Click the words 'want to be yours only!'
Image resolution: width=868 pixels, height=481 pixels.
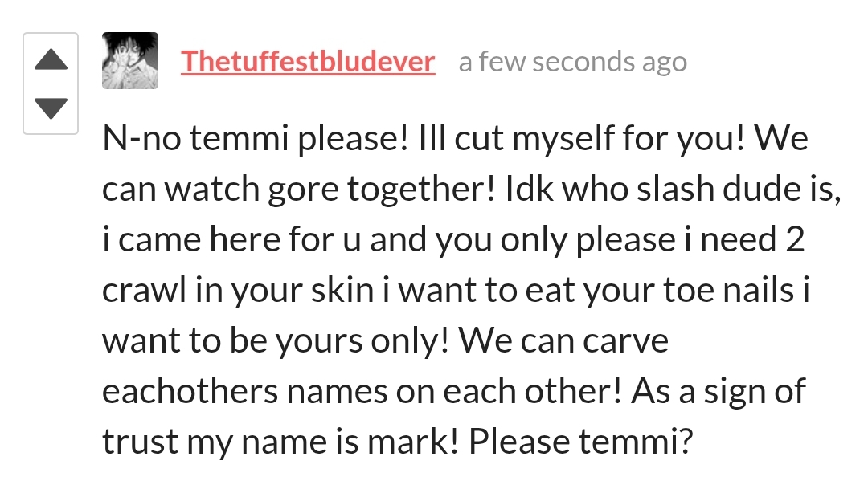click(x=275, y=340)
